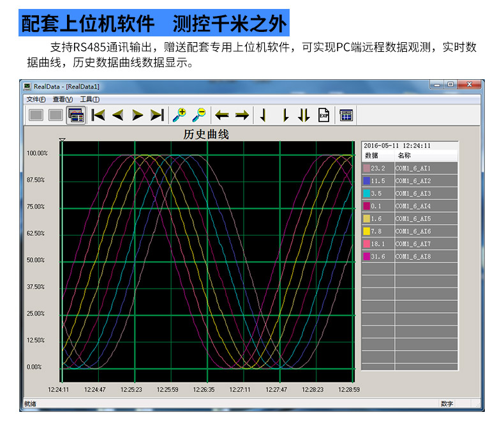Click the 2016-05-11 12:24:11 timestamp
This screenshot has width=504, height=433.
coord(397,146)
